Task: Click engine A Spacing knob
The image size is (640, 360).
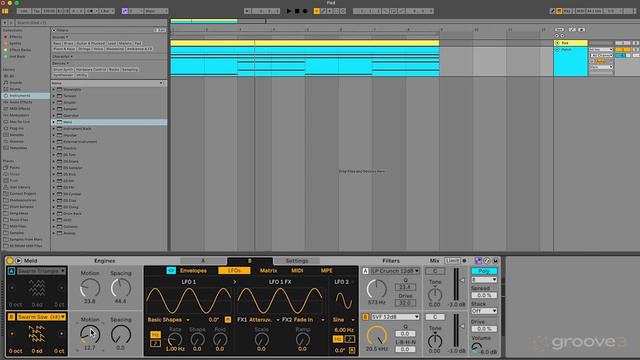Action: tap(121, 288)
